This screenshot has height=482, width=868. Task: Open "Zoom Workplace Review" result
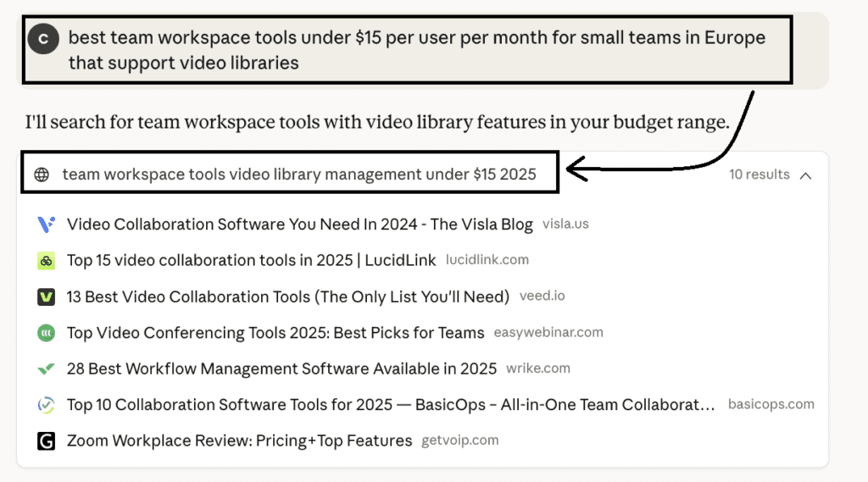click(x=239, y=441)
